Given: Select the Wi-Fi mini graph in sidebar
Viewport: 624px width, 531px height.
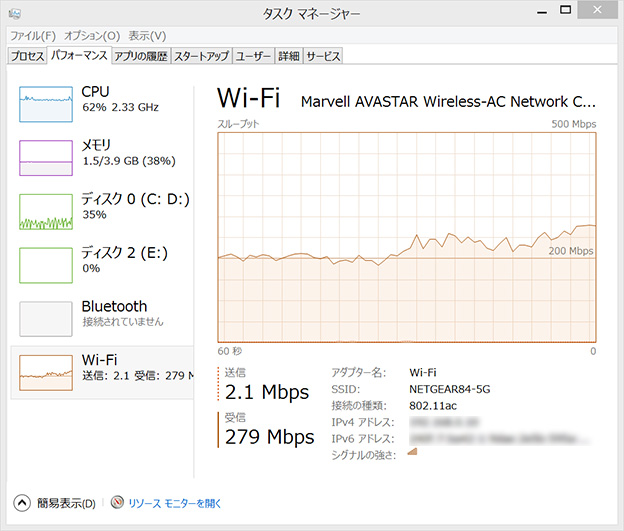Looking at the screenshot, I should click(46, 372).
